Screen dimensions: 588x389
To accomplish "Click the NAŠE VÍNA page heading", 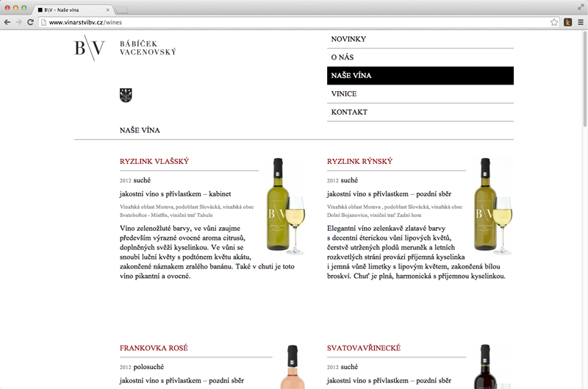I will (x=140, y=131).
